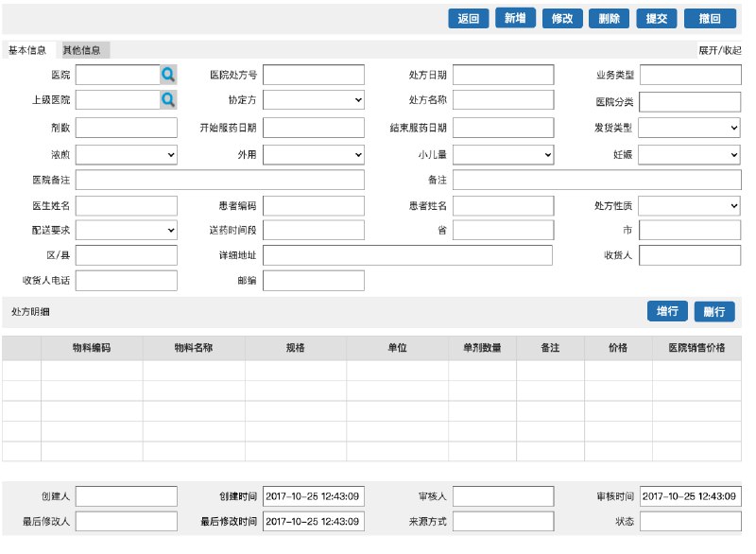Screen dimensions: 756x554
Task: Click the 新增 button
Action: pyautogui.click(x=515, y=18)
